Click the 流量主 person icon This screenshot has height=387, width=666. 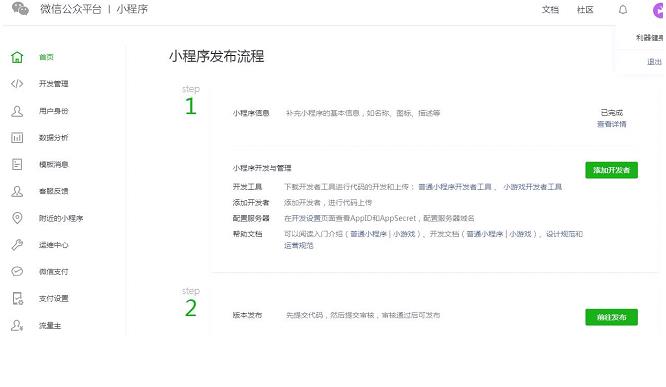pos(17,325)
